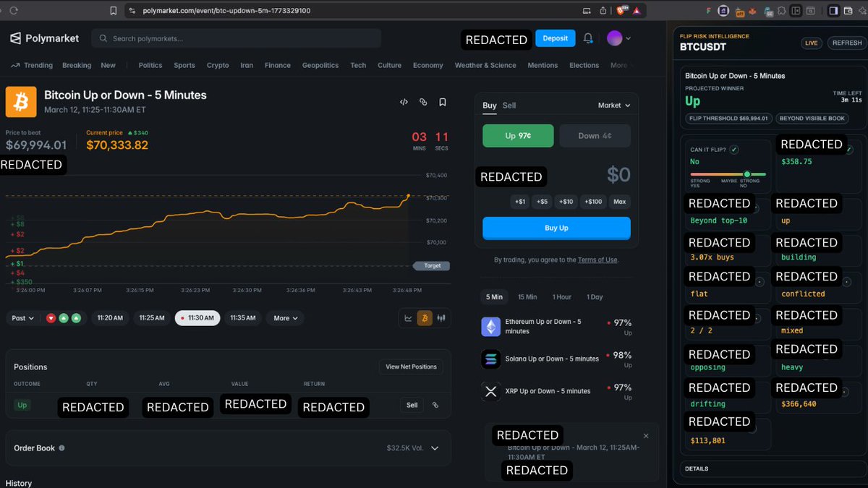
Task: Open the Politics category
Action: coord(150,65)
